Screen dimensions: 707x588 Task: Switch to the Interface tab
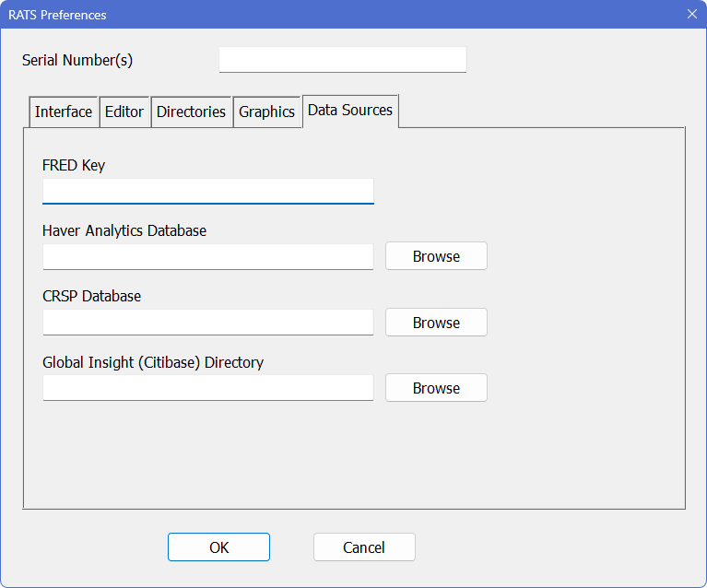(64, 112)
